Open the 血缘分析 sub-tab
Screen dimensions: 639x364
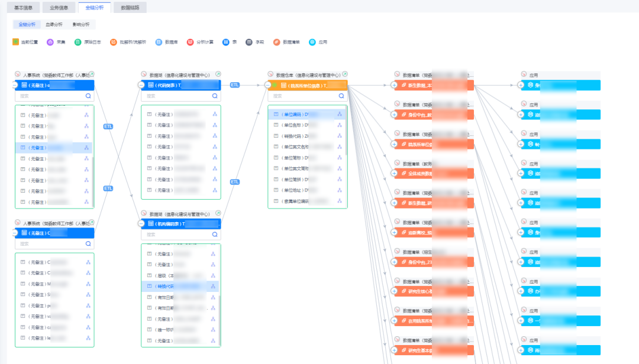click(53, 24)
